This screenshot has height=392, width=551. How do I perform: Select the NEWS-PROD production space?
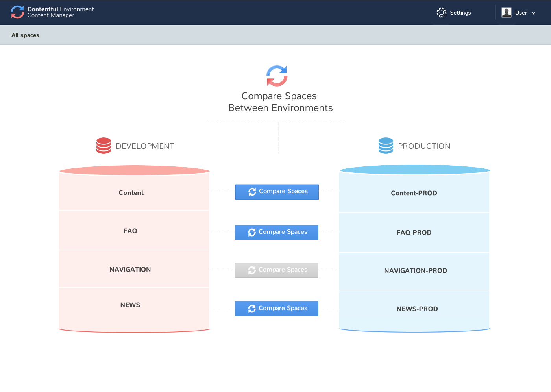tap(417, 309)
